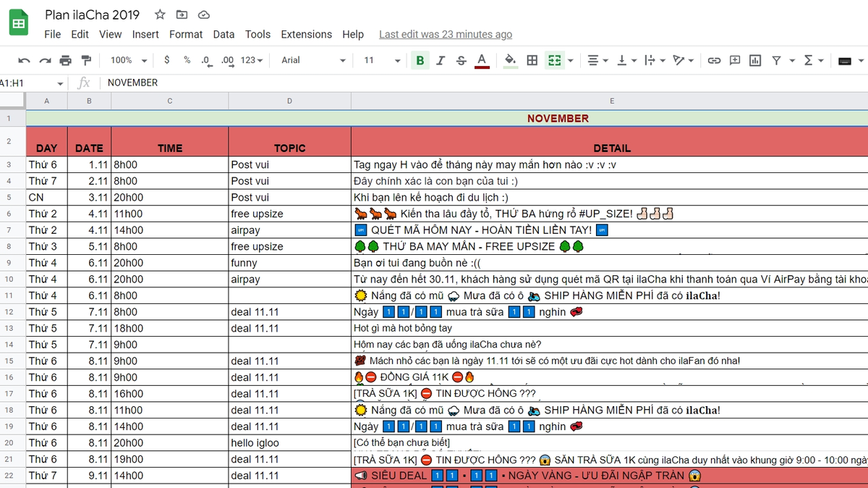Open the Insert menu
Image resolution: width=868 pixels, height=488 pixels.
tap(145, 34)
